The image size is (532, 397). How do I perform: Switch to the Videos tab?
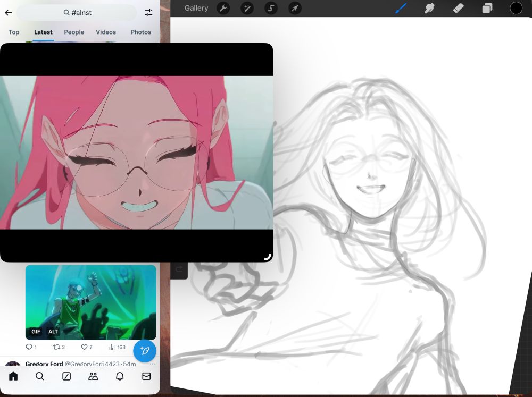[106, 32]
